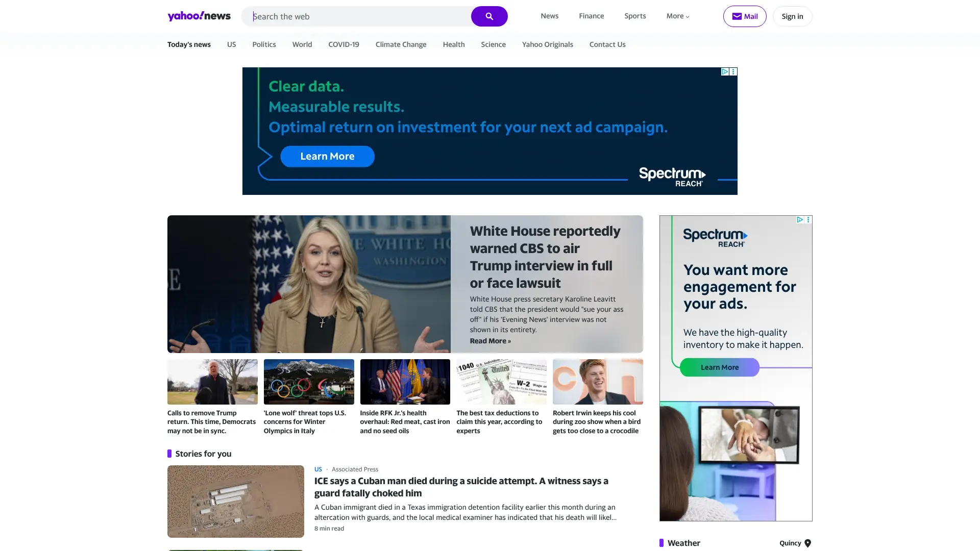Open Robert Irwin crocodile headline

click(597, 422)
